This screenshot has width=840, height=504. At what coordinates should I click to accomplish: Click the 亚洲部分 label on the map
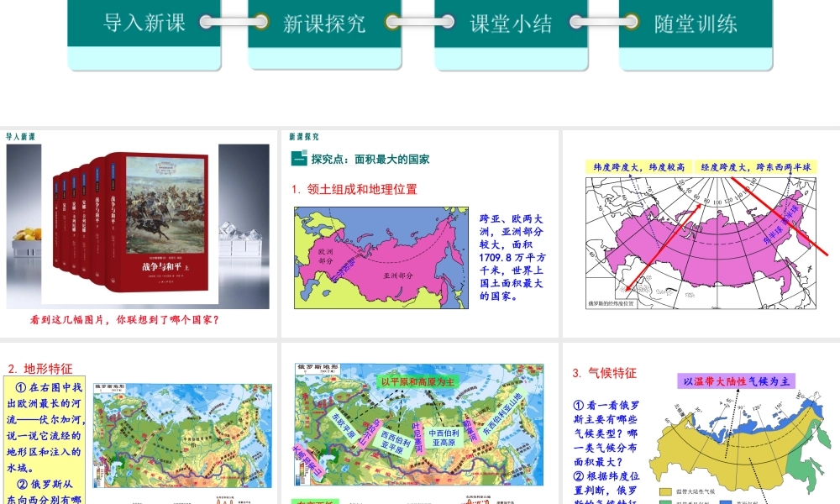tap(398, 276)
